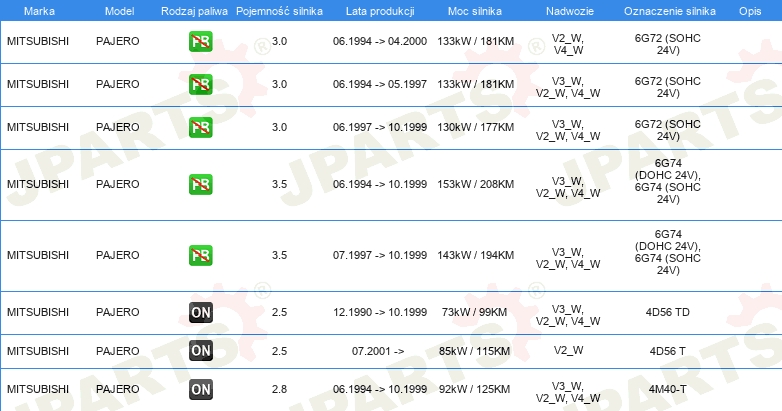Viewport: 782px width, 411px height.
Task: Click the Nadwozie column header
Action: [570, 11]
